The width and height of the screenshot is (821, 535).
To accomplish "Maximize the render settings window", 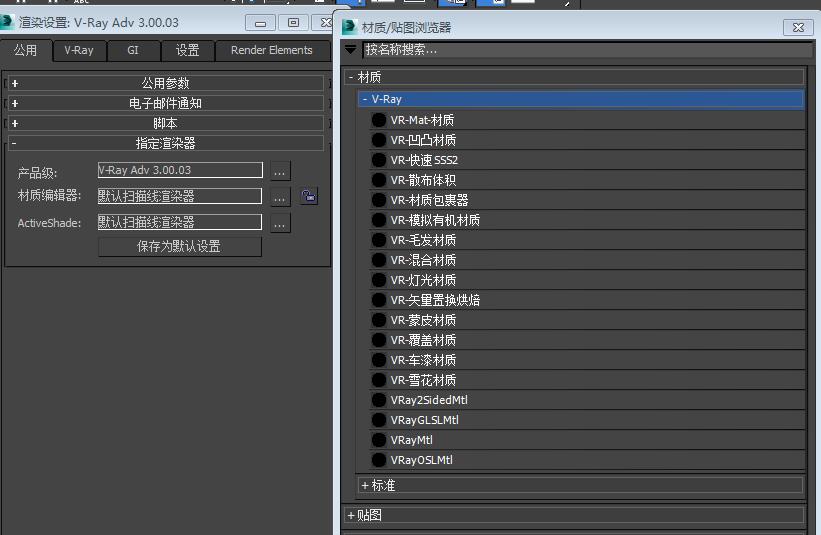I will [x=293, y=23].
